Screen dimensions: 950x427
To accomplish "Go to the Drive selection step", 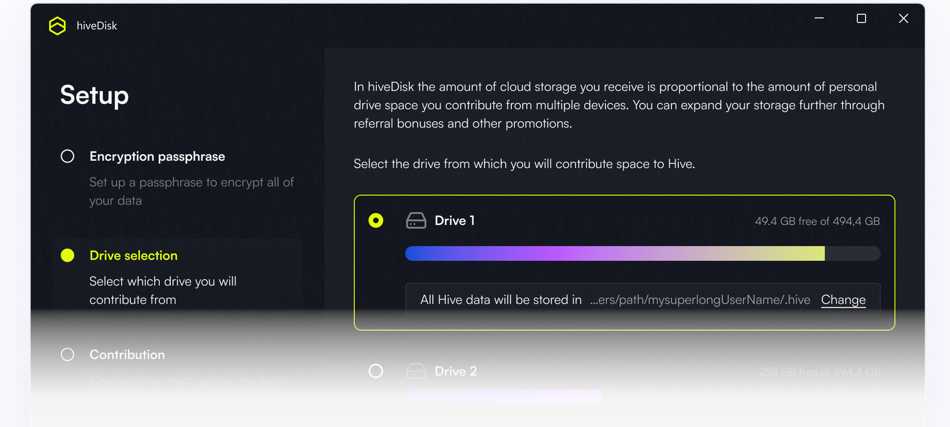I will (133, 256).
